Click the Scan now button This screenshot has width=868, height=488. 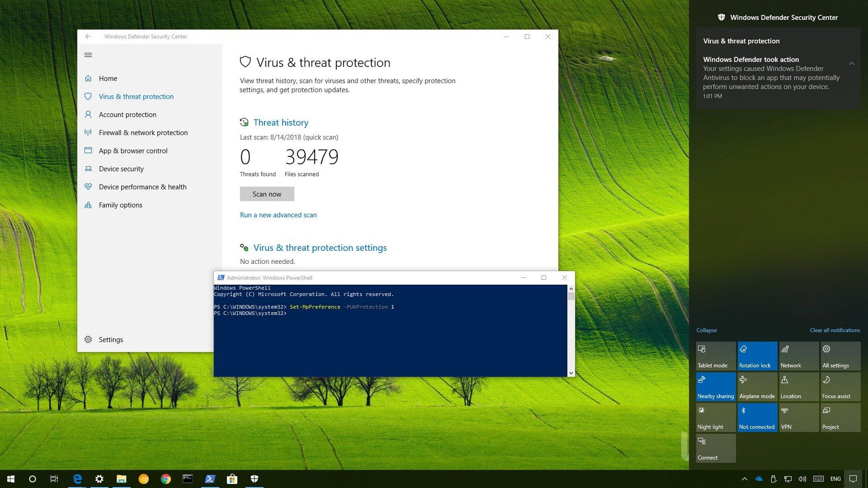point(267,194)
